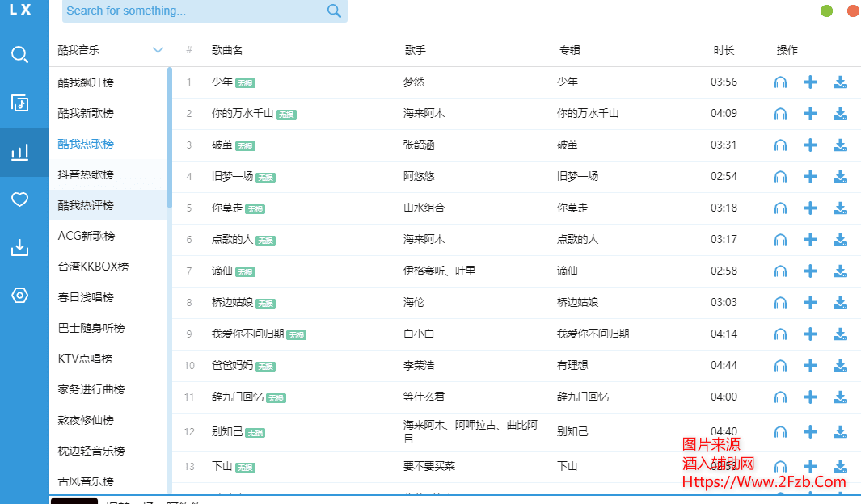861x504 pixels.
Task: Download the song 桥边姑娘
Action: 840,303
